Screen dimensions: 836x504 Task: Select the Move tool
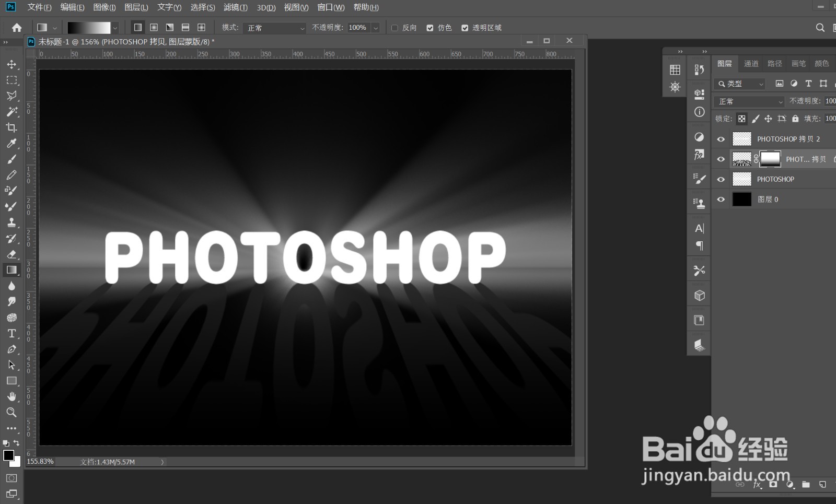click(11, 64)
